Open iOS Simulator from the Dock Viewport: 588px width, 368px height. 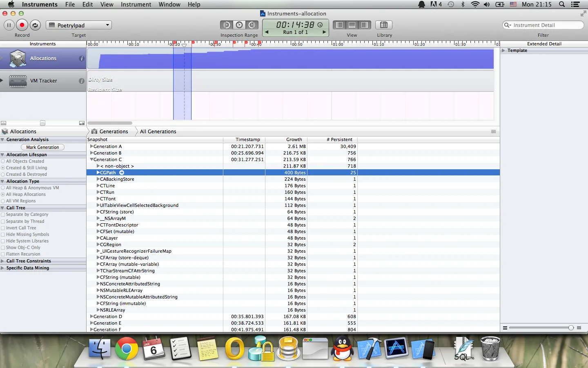point(423,349)
